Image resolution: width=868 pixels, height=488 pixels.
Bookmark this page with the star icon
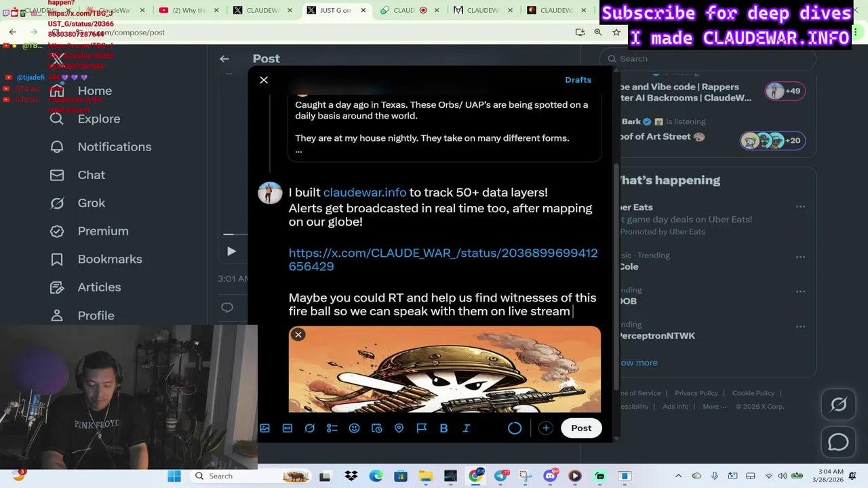pyautogui.click(x=616, y=33)
